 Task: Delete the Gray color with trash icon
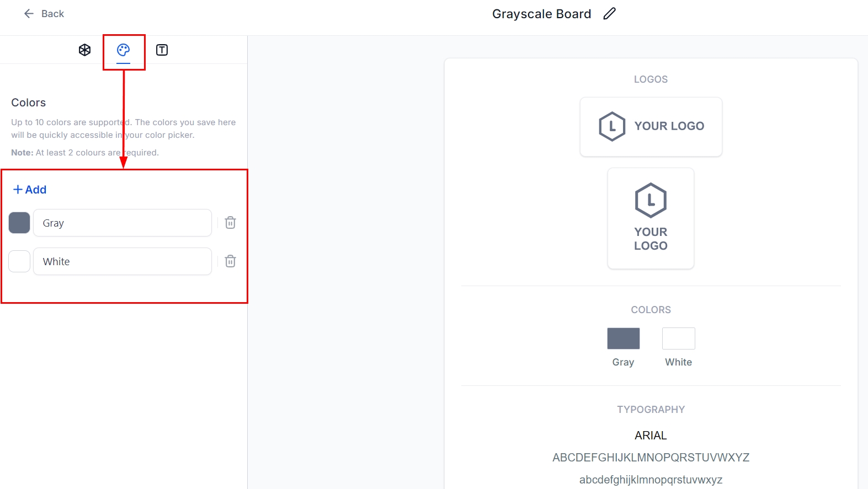231,223
